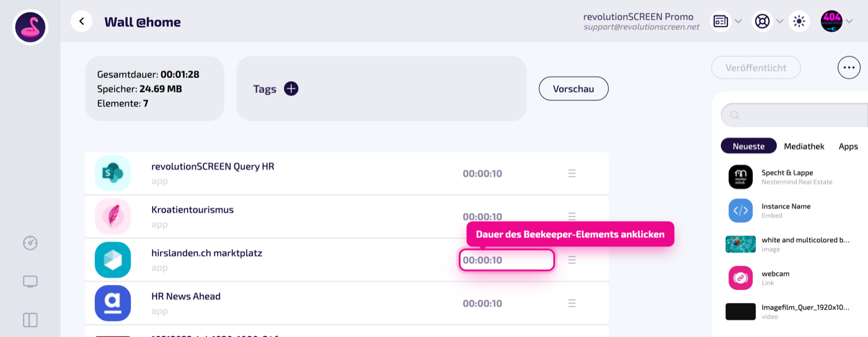Viewport: 868px width, 337px height.
Task: Open the support lifebuoy icon
Action: tap(762, 22)
